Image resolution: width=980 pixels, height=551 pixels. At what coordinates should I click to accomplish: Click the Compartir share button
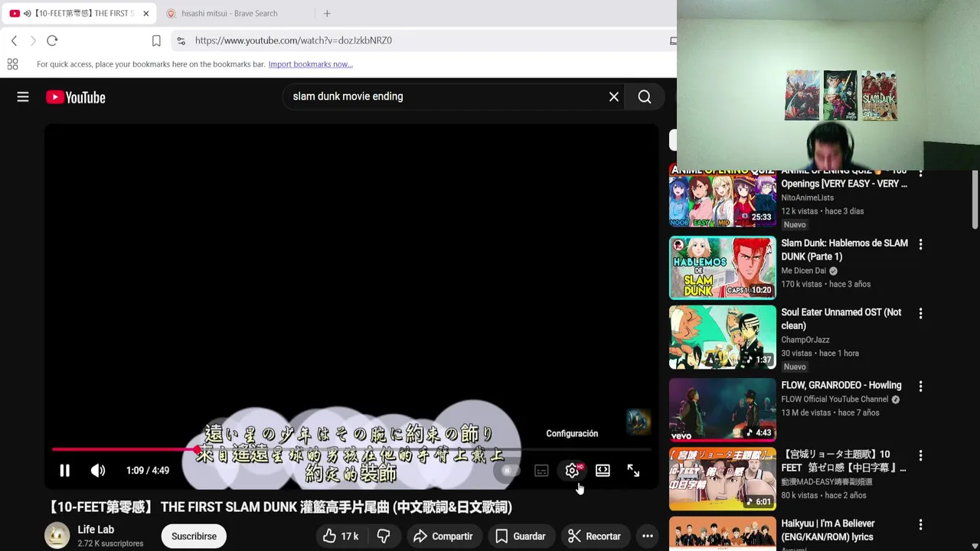[443, 536]
